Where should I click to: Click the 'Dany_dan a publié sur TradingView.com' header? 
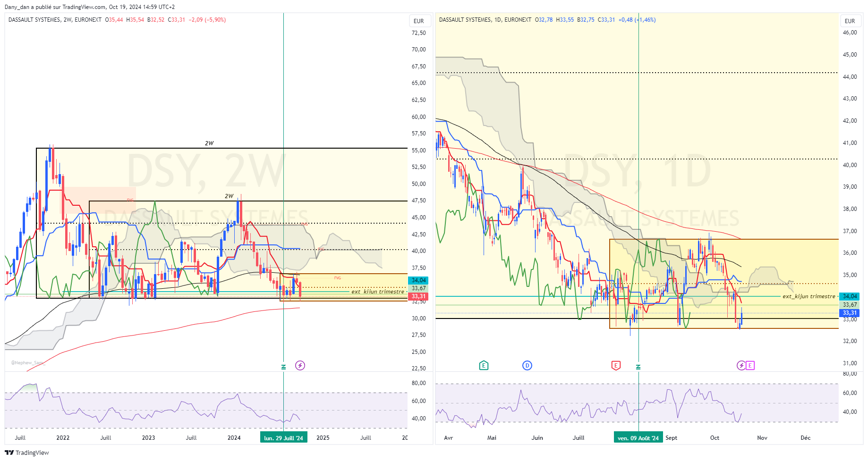pyautogui.click(x=55, y=7)
